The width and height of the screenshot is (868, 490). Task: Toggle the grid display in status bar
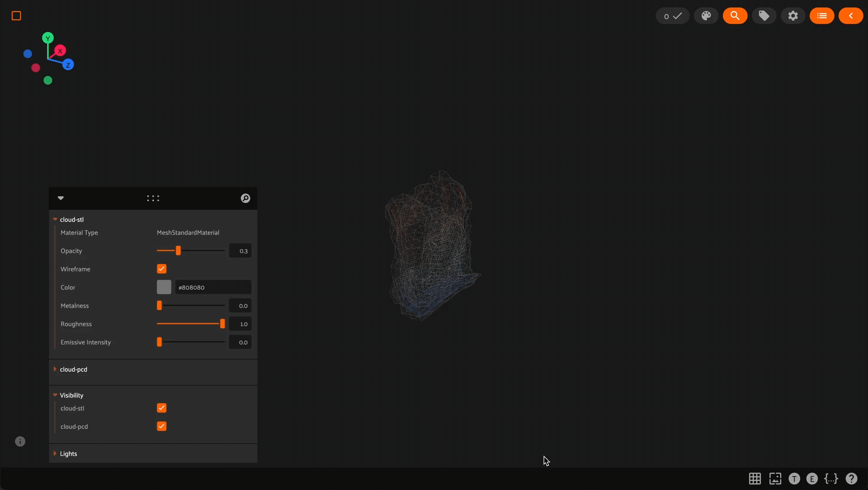coord(755,479)
